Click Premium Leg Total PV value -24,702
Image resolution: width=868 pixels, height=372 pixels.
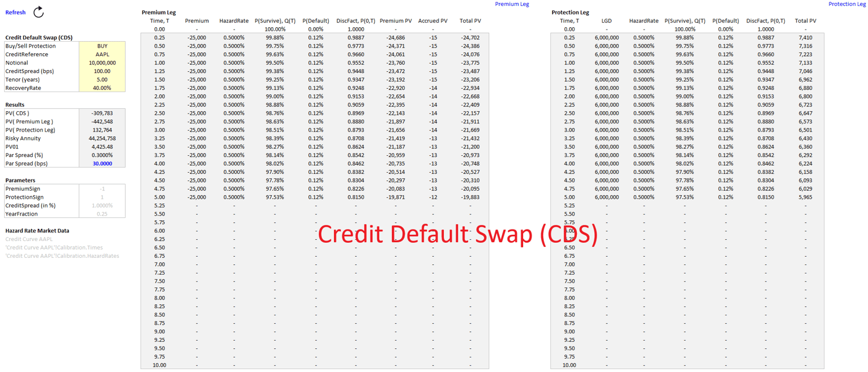pyautogui.click(x=470, y=38)
